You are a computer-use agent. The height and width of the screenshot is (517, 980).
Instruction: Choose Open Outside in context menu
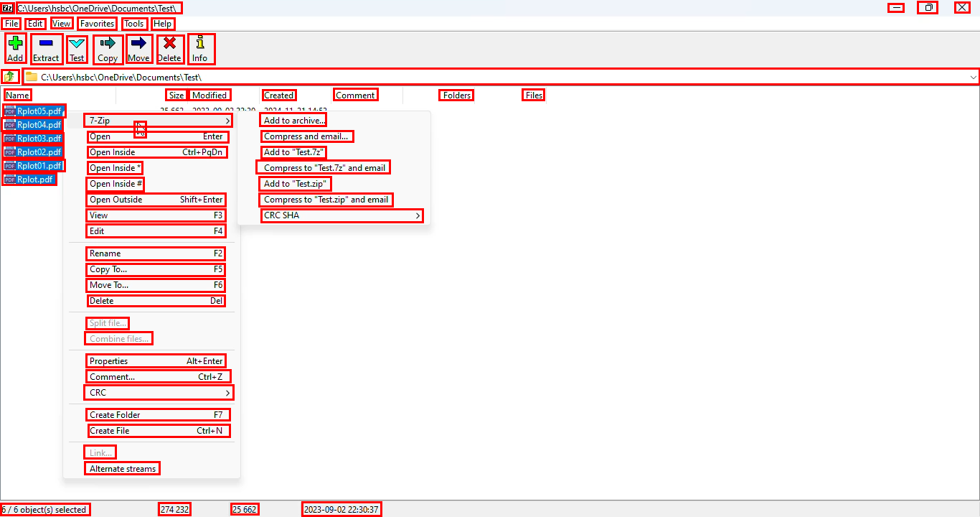coord(156,200)
